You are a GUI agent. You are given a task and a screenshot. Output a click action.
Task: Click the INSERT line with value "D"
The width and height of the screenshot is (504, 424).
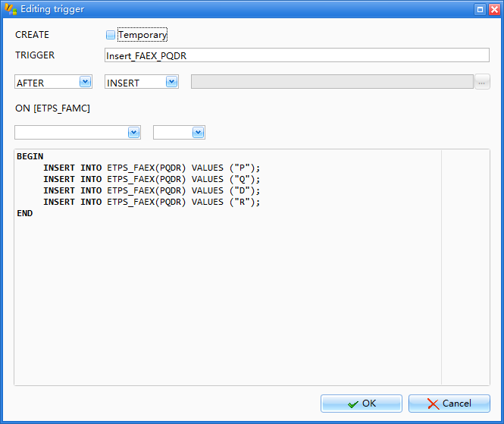coord(152,191)
